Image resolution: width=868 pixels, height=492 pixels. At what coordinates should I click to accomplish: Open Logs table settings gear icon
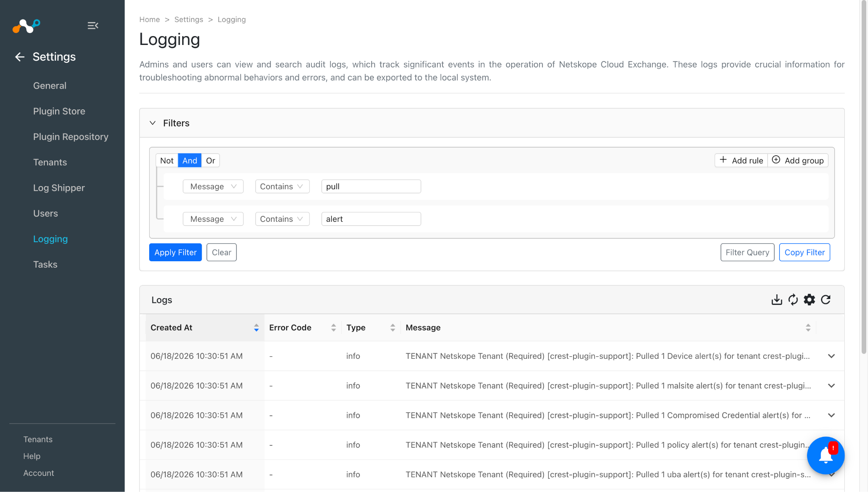[810, 300]
